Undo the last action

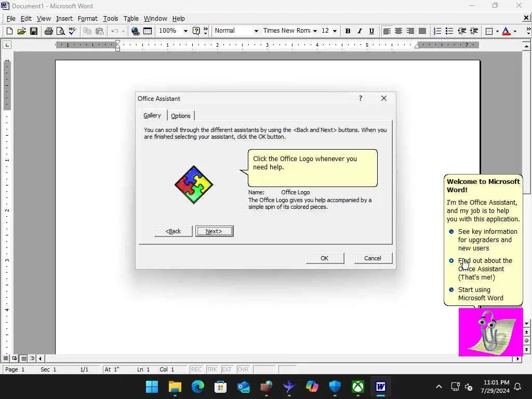pos(115,31)
